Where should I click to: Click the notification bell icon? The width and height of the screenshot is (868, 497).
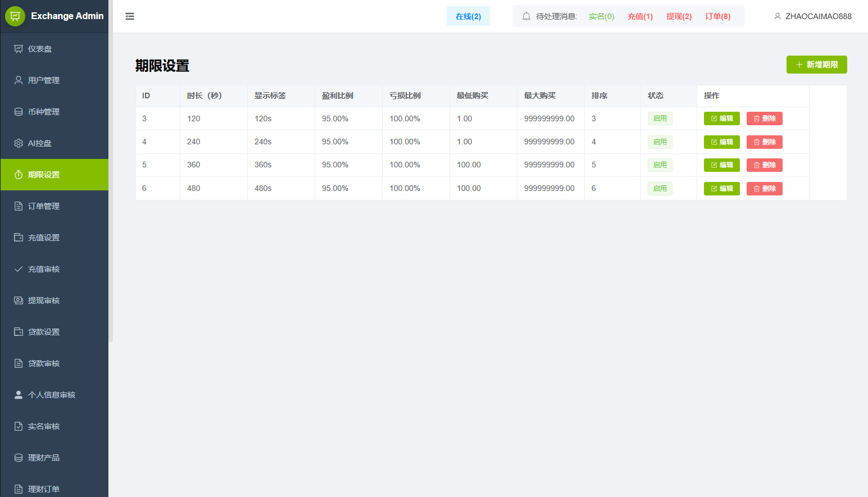526,16
